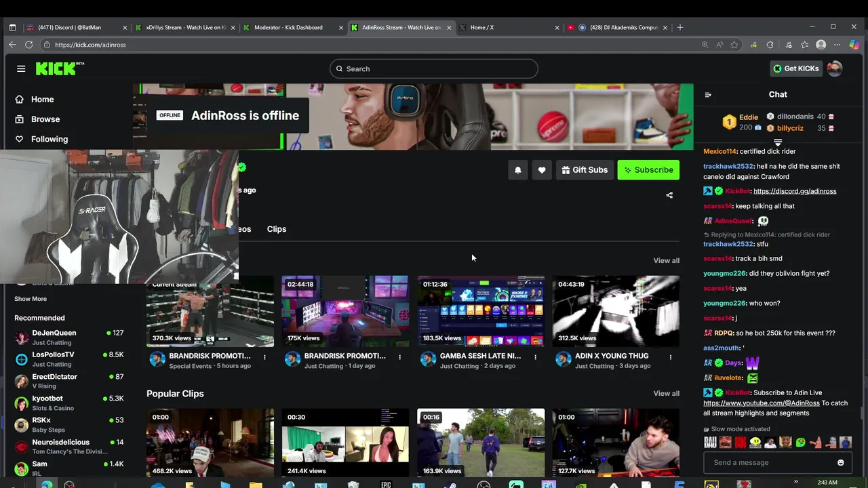Open DeJenQueen recommended channel

69,338
